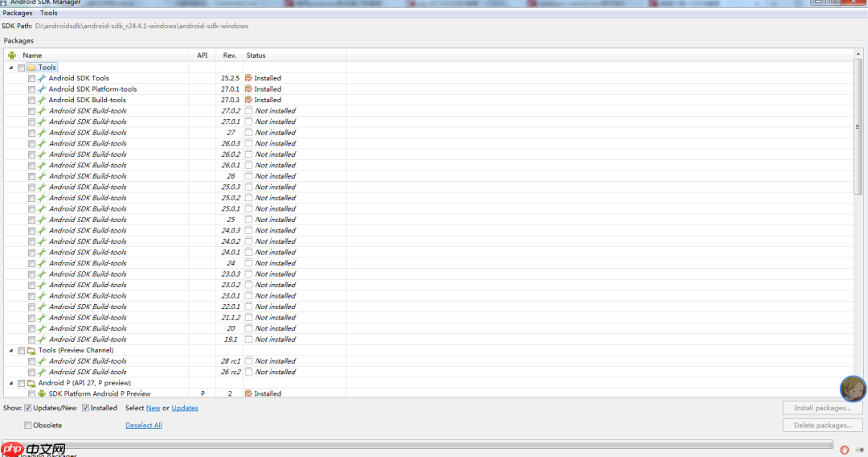
Task: Click wrench icon of Build-tools revision 21.1.2
Action: pos(42,318)
